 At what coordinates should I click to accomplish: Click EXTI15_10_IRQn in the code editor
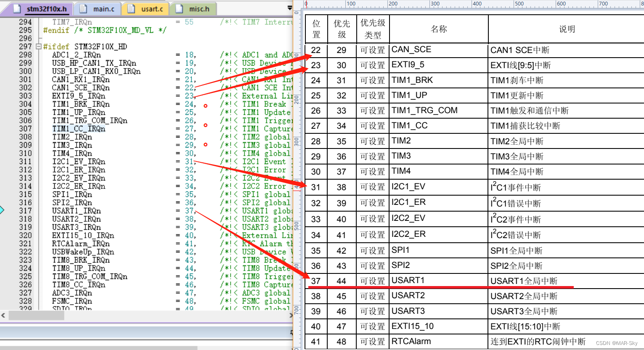[x=83, y=235]
